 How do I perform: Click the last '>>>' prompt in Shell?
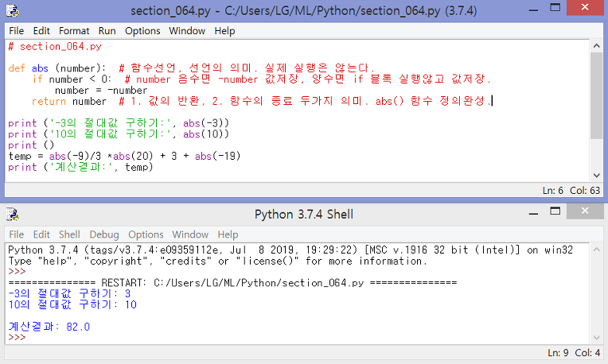[17, 337]
